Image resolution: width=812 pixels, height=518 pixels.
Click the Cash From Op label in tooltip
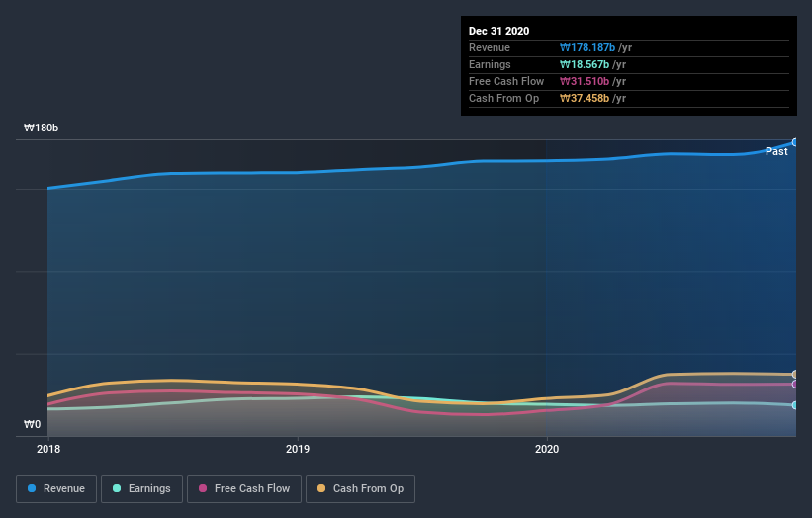point(503,98)
